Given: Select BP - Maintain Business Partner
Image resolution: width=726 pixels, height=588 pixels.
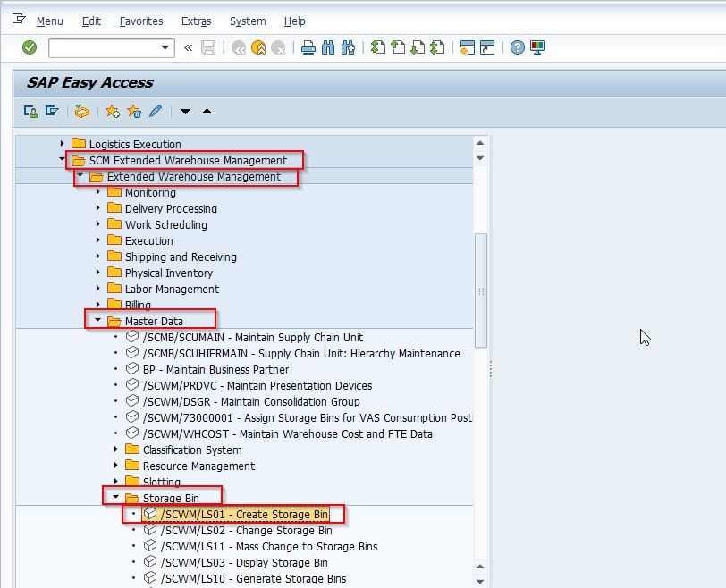Looking at the screenshot, I should click(215, 370).
